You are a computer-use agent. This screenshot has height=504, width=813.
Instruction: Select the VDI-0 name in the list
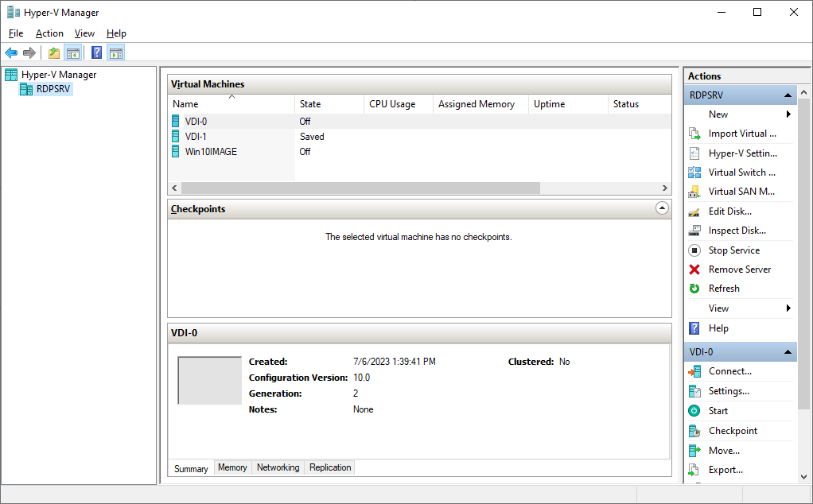196,121
